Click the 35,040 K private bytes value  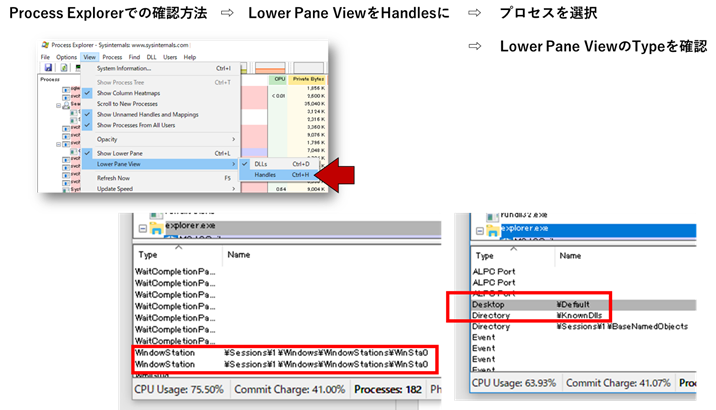(315, 104)
